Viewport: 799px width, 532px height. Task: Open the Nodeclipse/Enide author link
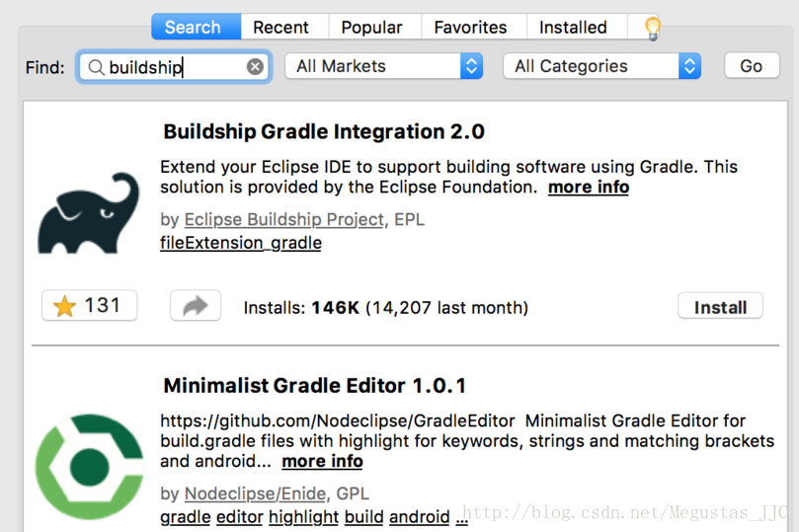255,494
